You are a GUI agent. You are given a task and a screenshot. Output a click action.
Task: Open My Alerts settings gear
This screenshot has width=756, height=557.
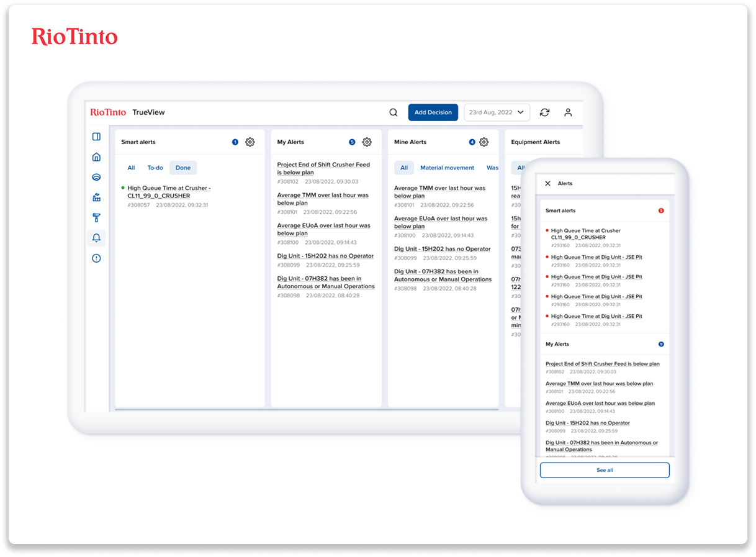[x=367, y=142]
